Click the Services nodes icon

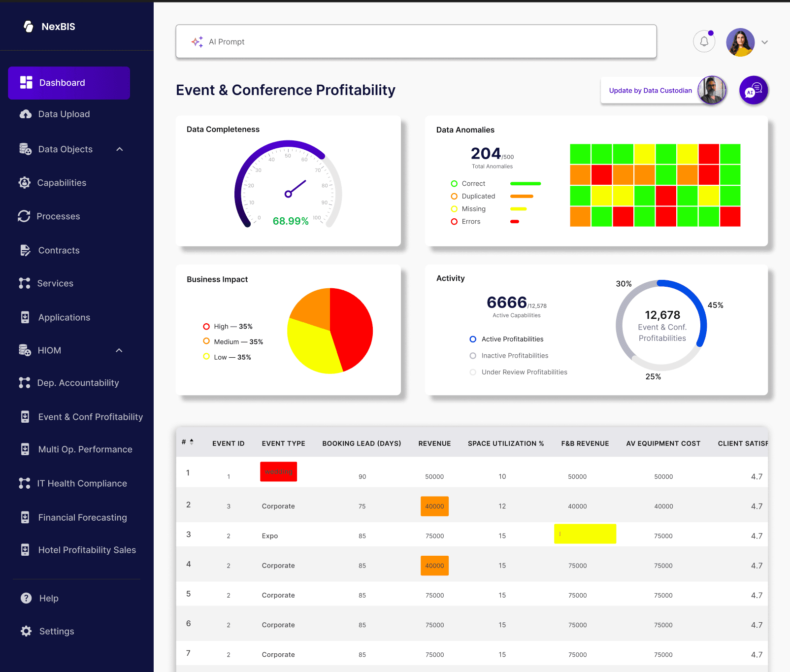25,283
